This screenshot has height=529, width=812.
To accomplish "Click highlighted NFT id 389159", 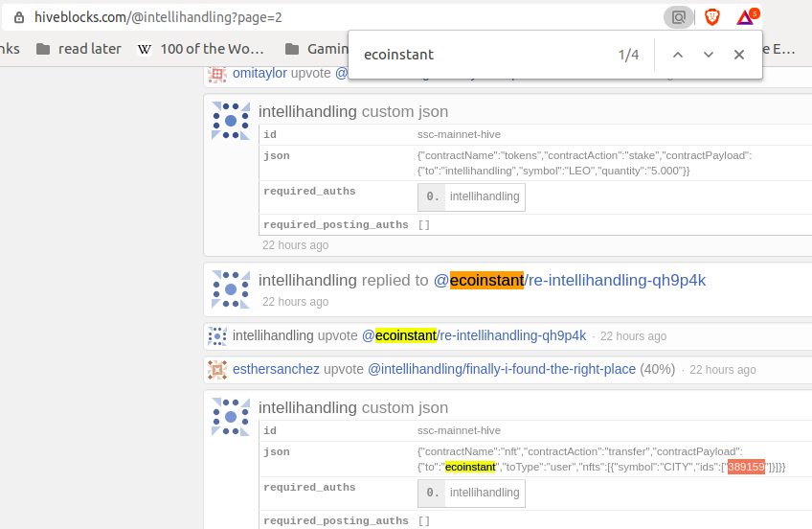I will [x=746, y=467].
